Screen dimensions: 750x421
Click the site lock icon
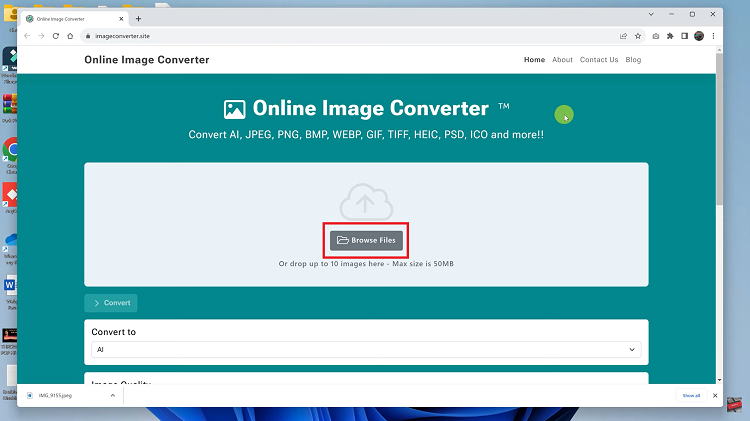pyautogui.click(x=88, y=36)
